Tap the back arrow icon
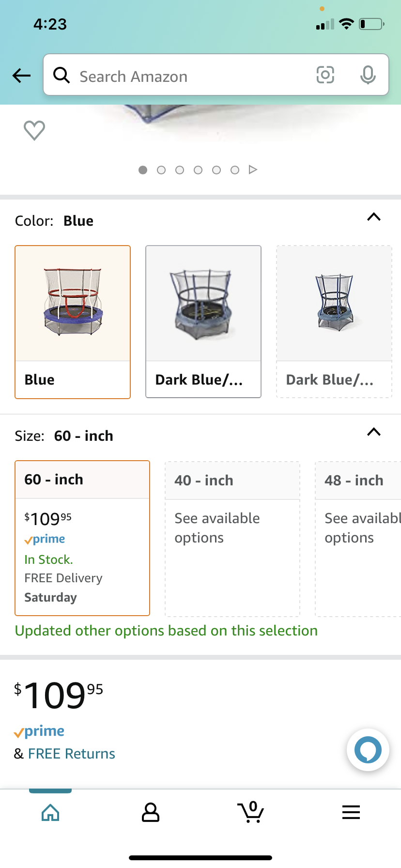Screen dimensions: 401x868 pos(22,76)
